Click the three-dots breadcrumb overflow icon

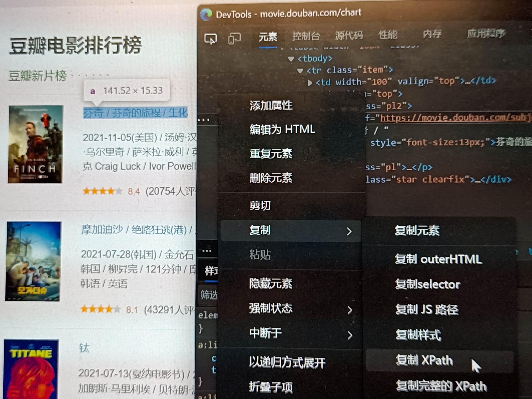pyautogui.click(x=207, y=251)
